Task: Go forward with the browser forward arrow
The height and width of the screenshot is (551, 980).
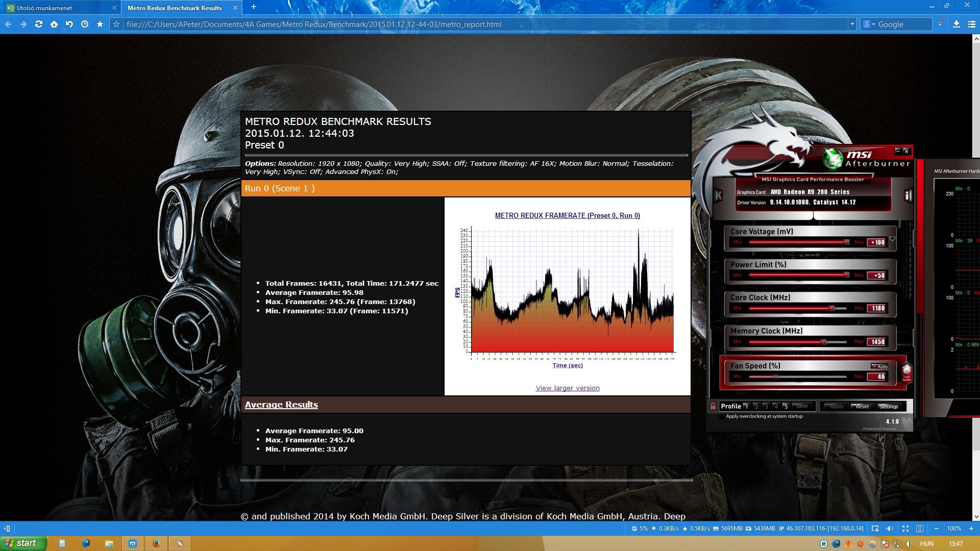Action: click(x=23, y=24)
